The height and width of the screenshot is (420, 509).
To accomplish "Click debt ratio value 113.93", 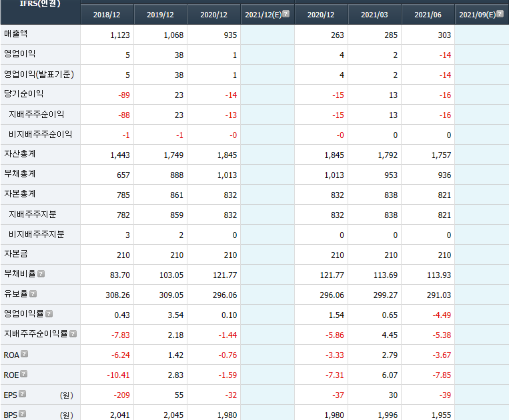I will pos(439,275).
